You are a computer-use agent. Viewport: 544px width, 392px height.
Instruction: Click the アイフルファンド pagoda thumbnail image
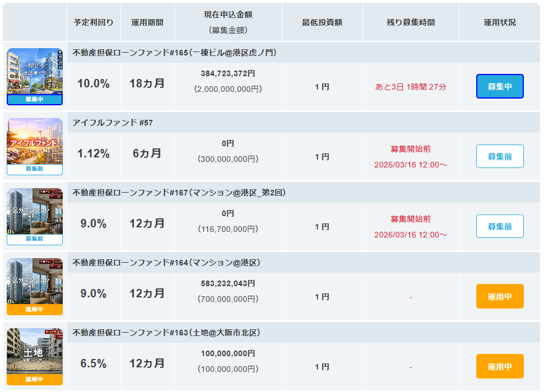click(35, 142)
